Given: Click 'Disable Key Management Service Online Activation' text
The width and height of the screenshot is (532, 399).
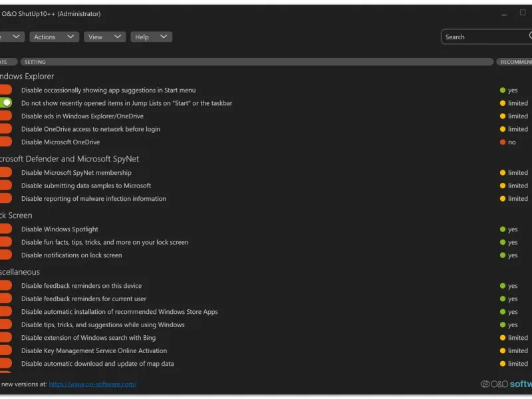Looking at the screenshot, I should tap(94, 350).
